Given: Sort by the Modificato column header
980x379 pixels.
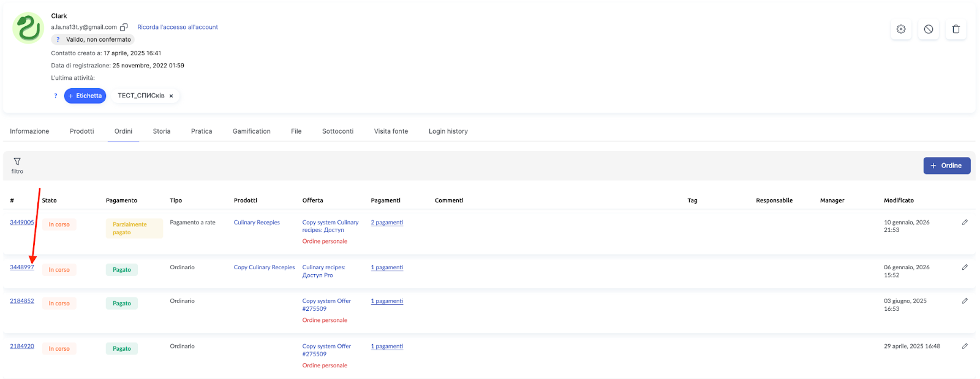Looking at the screenshot, I should coord(899,201).
